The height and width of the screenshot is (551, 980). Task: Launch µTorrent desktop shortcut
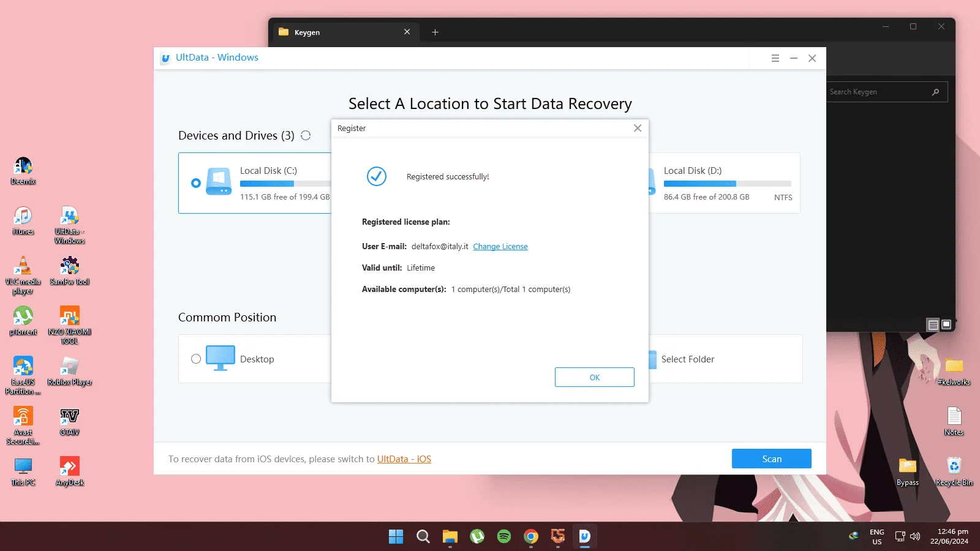pos(23,321)
